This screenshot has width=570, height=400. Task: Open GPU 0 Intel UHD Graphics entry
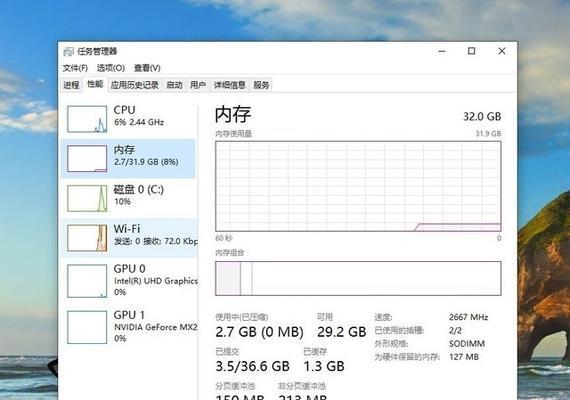(x=128, y=281)
